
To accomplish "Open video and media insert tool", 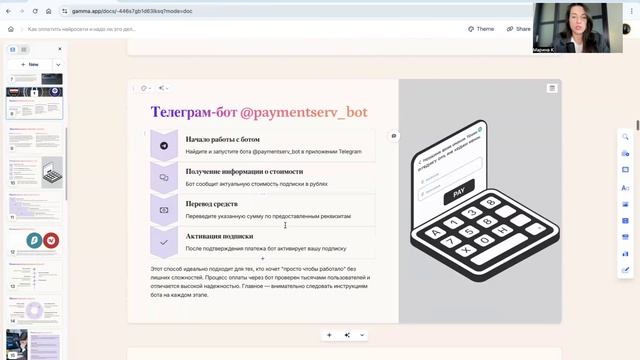I will pos(625,221).
